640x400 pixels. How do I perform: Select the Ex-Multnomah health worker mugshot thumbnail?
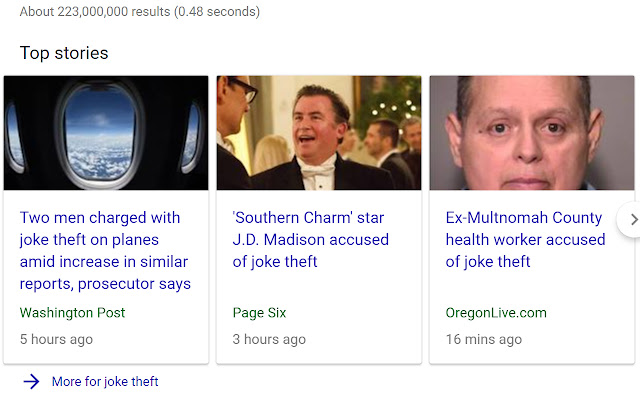pyautogui.click(x=532, y=133)
